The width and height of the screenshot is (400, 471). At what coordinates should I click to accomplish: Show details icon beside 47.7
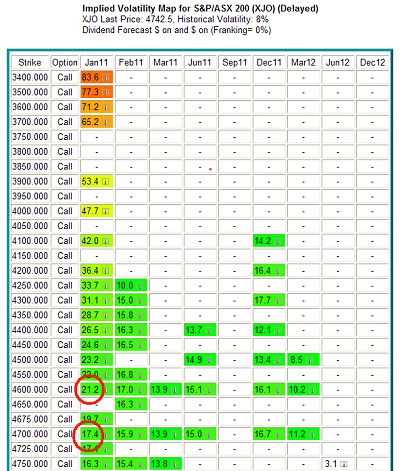coord(106,211)
